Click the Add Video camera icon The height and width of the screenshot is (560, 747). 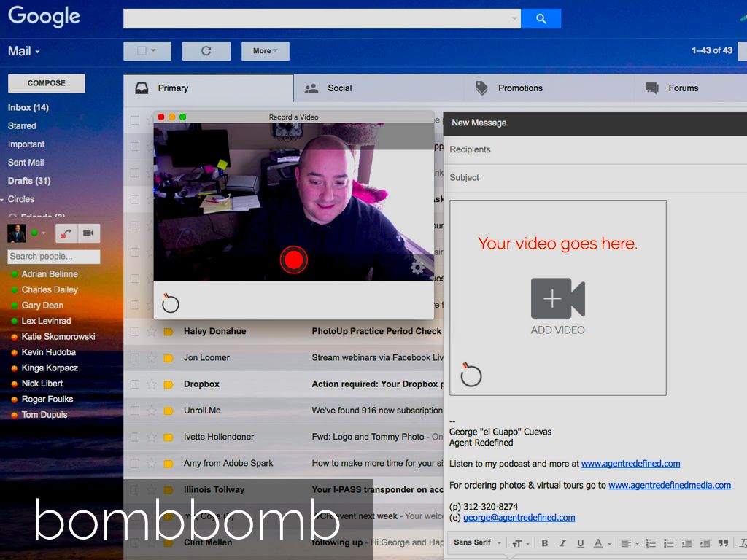coord(557,298)
